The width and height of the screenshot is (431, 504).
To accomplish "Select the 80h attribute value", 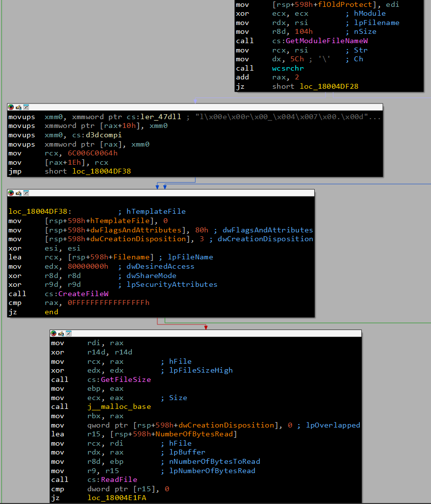I will click(x=202, y=230).
